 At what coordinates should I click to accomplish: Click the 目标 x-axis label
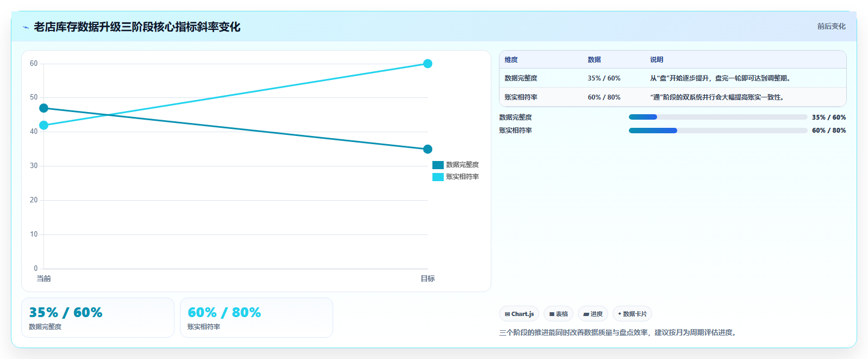point(428,278)
